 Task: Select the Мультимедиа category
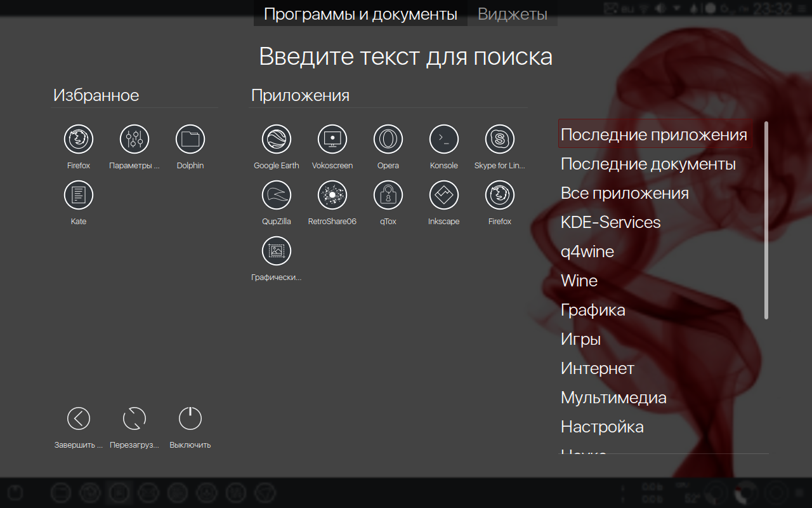point(613,398)
